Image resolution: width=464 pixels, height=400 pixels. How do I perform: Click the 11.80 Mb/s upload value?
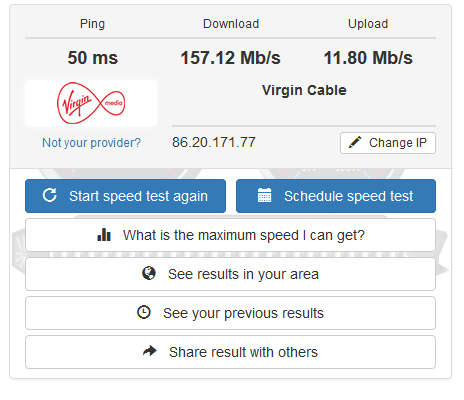[x=368, y=58]
